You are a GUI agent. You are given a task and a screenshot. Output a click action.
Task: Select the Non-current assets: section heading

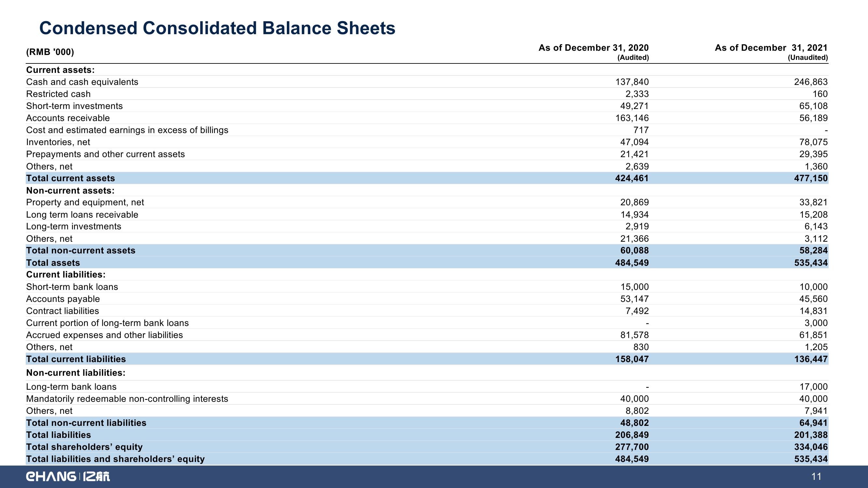pos(70,191)
